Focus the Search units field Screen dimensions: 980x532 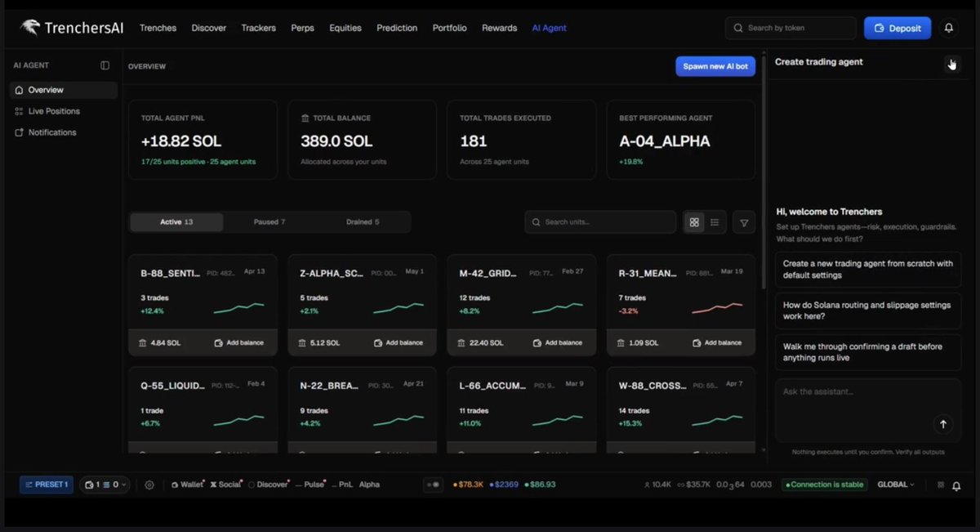pos(600,222)
